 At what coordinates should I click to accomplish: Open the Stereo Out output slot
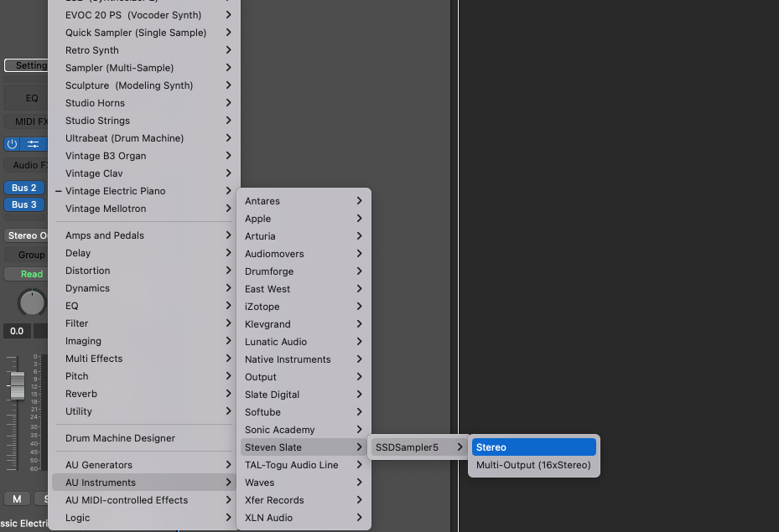(26, 235)
